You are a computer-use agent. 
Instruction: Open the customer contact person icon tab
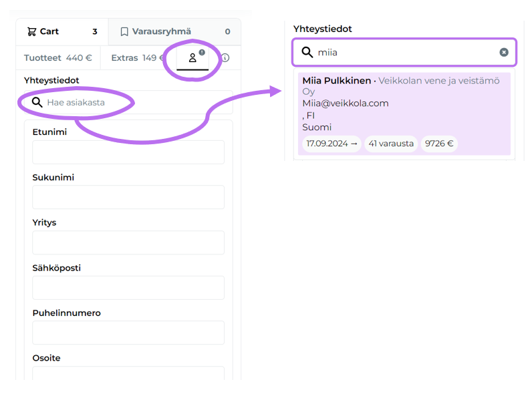click(192, 58)
